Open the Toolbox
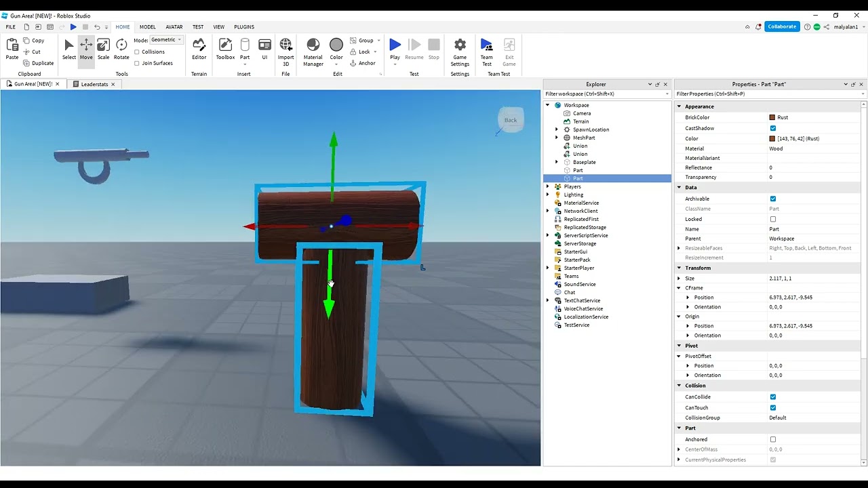 [x=225, y=49]
